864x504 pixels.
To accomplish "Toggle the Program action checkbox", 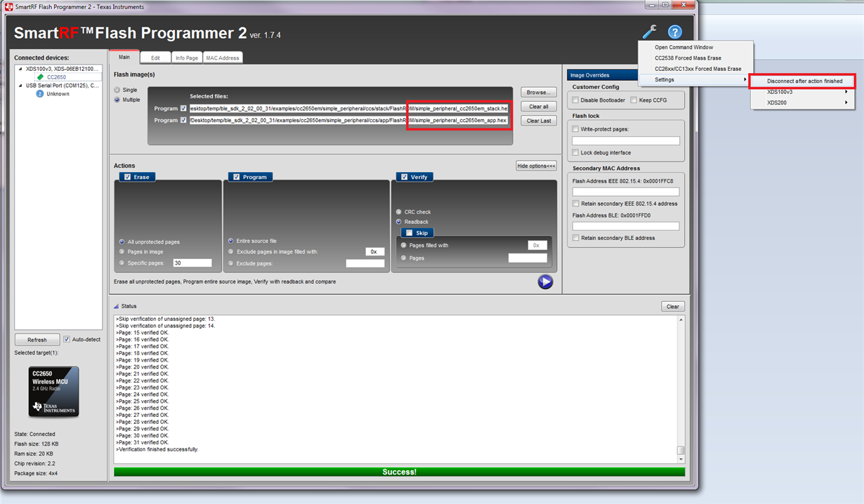I will click(236, 177).
